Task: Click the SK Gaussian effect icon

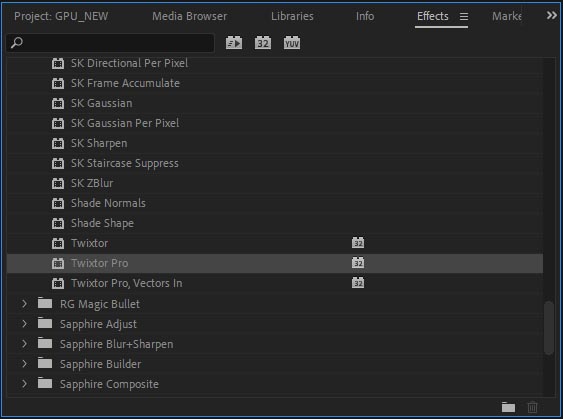Action: (58, 103)
